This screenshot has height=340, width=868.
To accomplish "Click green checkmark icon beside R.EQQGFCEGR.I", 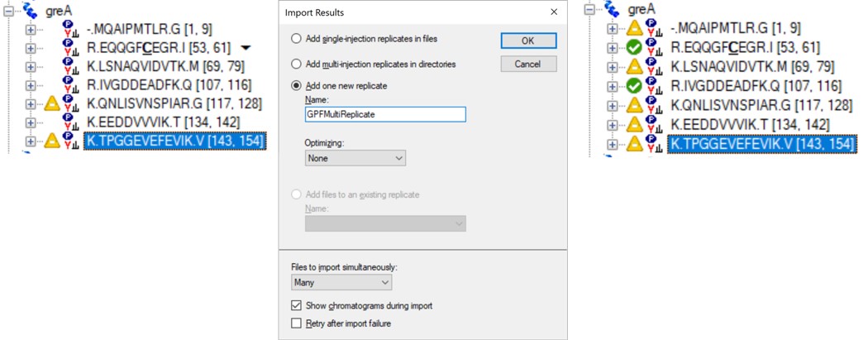I will (x=633, y=48).
